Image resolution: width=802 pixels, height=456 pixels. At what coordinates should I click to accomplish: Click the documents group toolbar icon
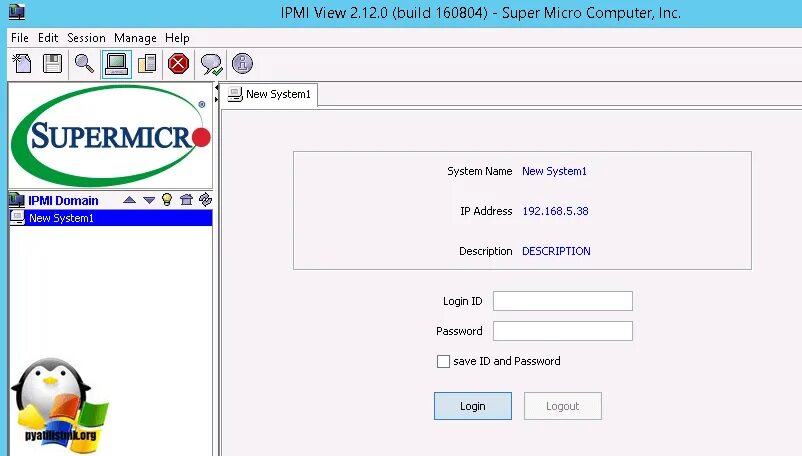click(147, 64)
